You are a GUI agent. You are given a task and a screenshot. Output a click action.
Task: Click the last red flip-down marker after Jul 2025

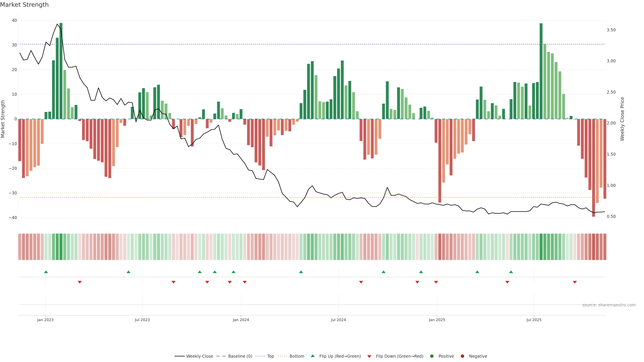coord(575,282)
